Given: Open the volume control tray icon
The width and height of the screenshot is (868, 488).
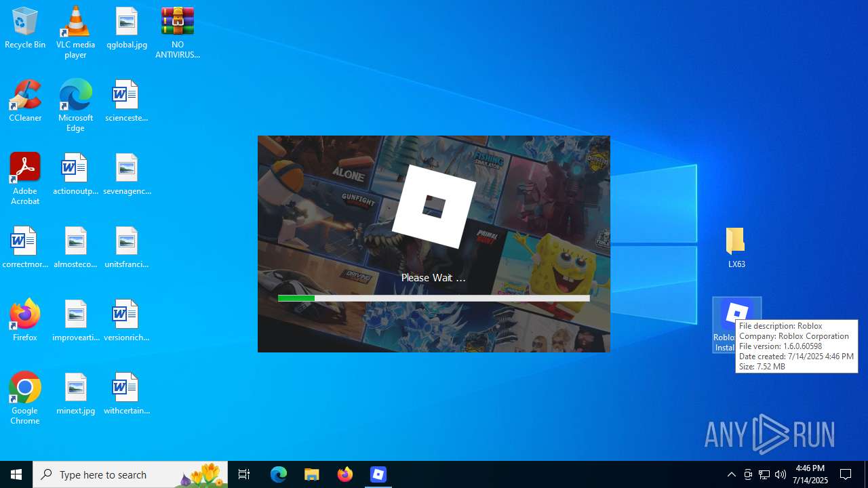Looking at the screenshot, I should [x=781, y=474].
